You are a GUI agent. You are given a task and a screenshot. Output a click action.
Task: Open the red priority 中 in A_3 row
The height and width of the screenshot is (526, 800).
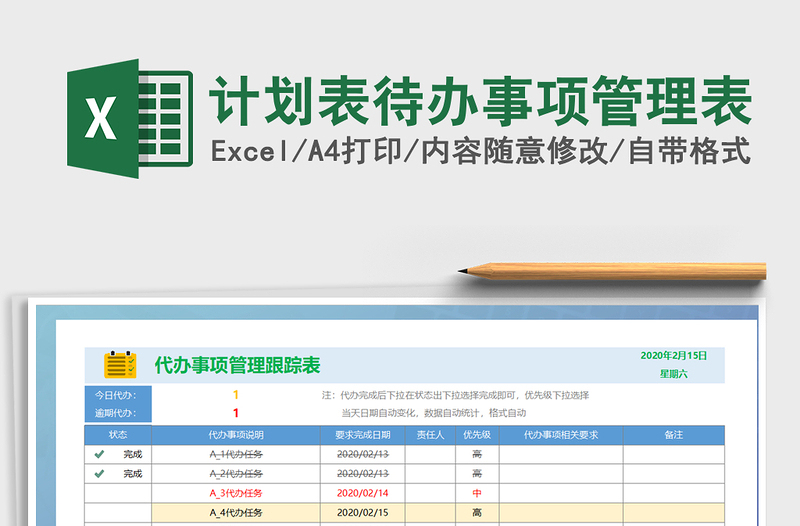477,493
